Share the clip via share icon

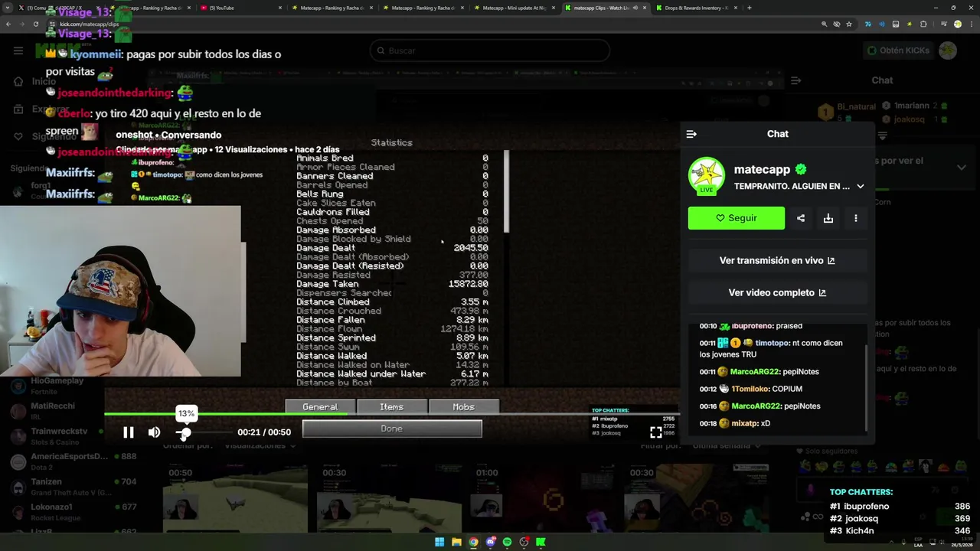[801, 218]
